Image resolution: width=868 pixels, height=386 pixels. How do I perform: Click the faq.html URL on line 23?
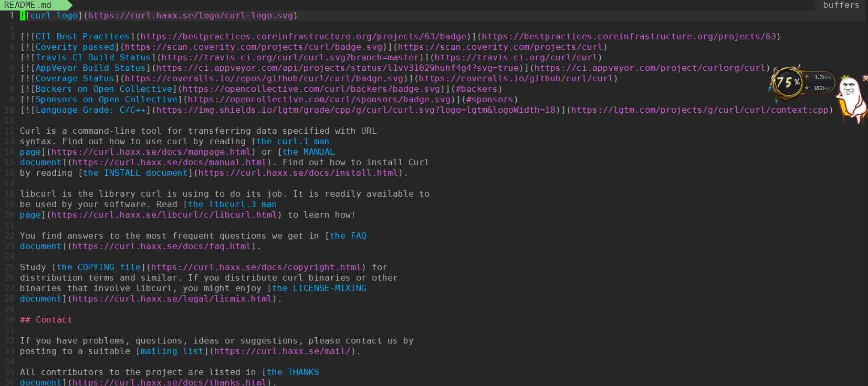pyautogui.click(x=162, y=246)
